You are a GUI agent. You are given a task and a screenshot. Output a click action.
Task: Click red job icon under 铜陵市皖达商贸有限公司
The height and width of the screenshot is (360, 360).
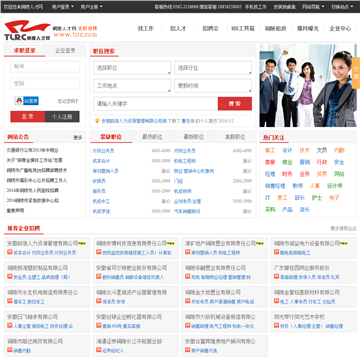[10, 350]
